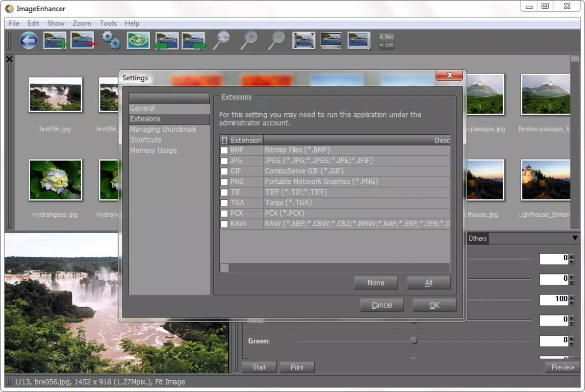This screenshot has width=585, height=392.
Task: Toggle the header checkbox in Extension column
Action: [224, 140]
